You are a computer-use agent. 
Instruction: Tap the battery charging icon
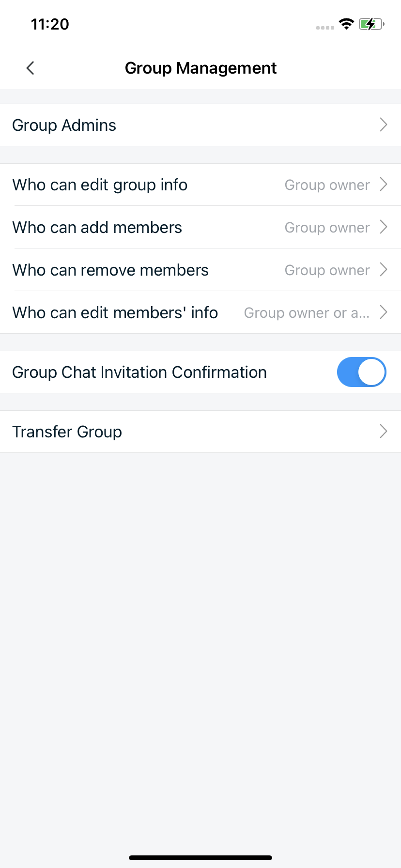[371, 24]
